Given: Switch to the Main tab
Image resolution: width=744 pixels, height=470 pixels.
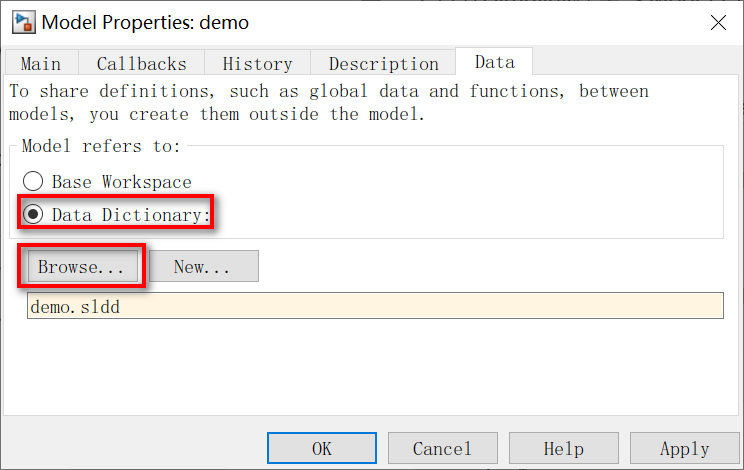Looking at the screenshot, I should (x=41, y=63).
